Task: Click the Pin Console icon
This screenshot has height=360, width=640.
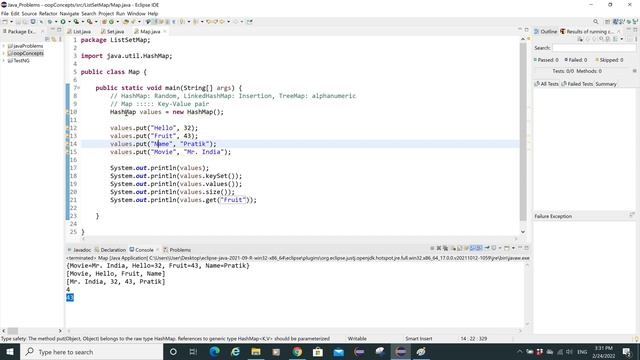Action: click(x=487, y=248)
